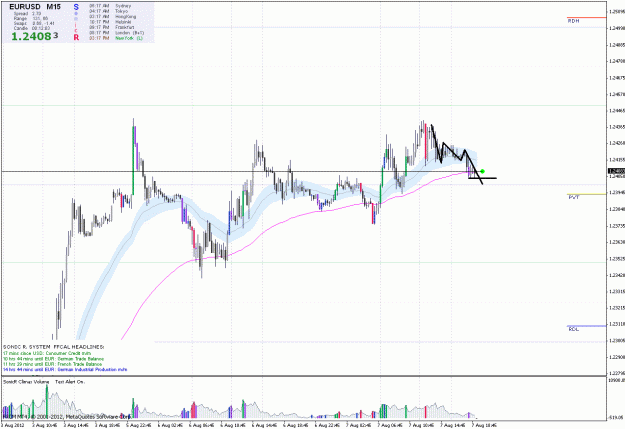Click the Spread value line

[28, 14]
